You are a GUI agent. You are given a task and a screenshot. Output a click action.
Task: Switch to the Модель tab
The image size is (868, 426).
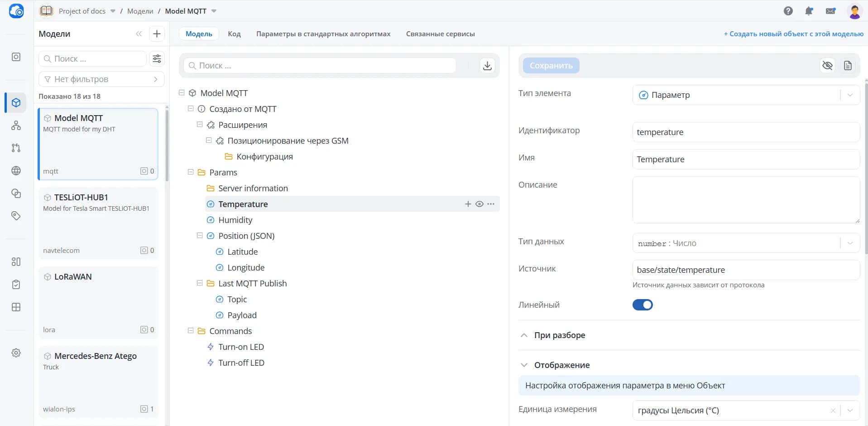click(199, 34)
